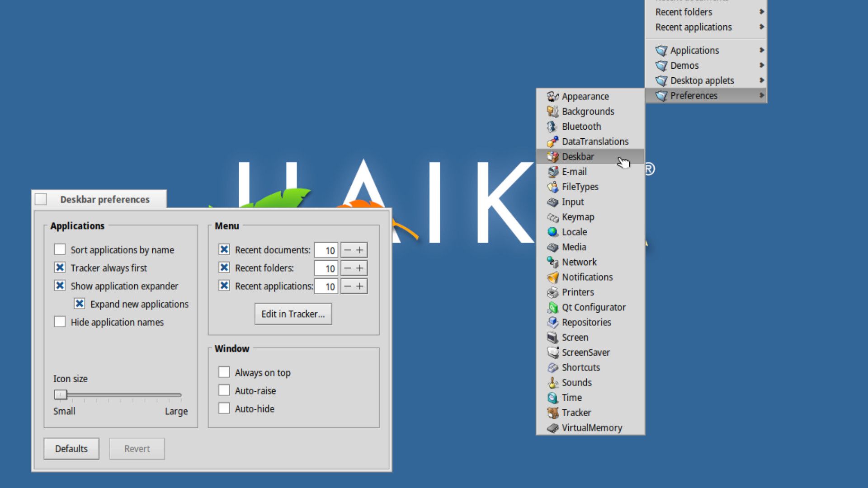The height and width of the screenshot is (488, 868).
Task: Open the Applications menu entry
Action: 706,50
